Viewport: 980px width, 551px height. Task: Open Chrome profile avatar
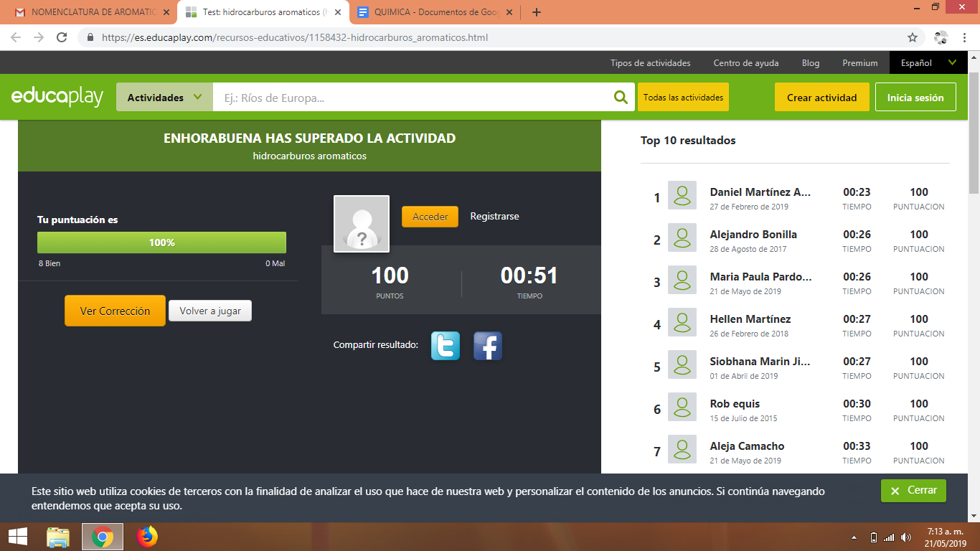coord(941,37)
